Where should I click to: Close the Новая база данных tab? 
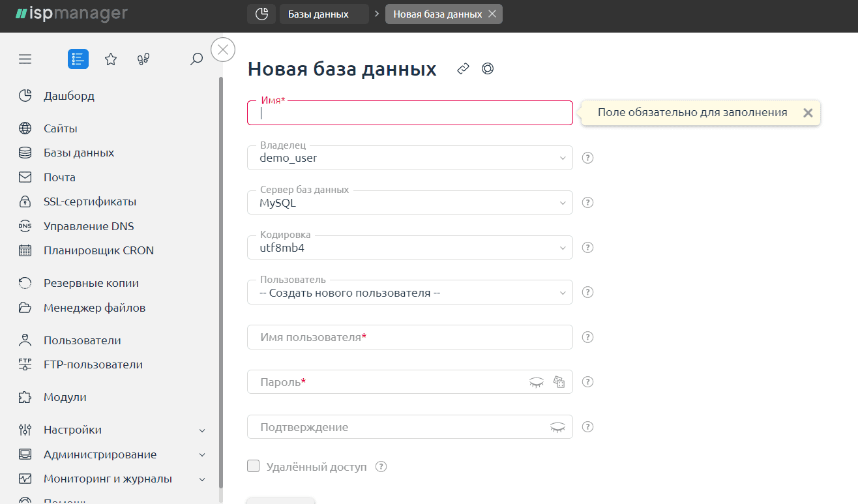coord(492,14)
